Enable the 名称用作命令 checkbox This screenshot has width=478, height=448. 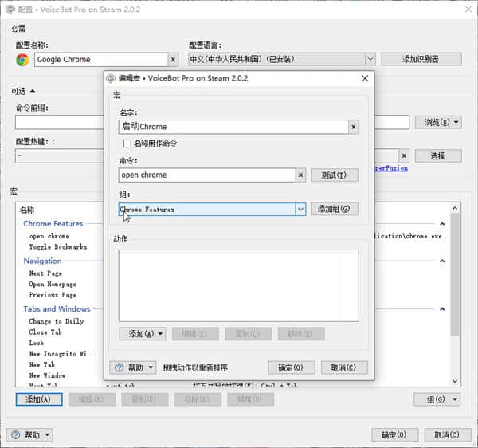[127, 143]
